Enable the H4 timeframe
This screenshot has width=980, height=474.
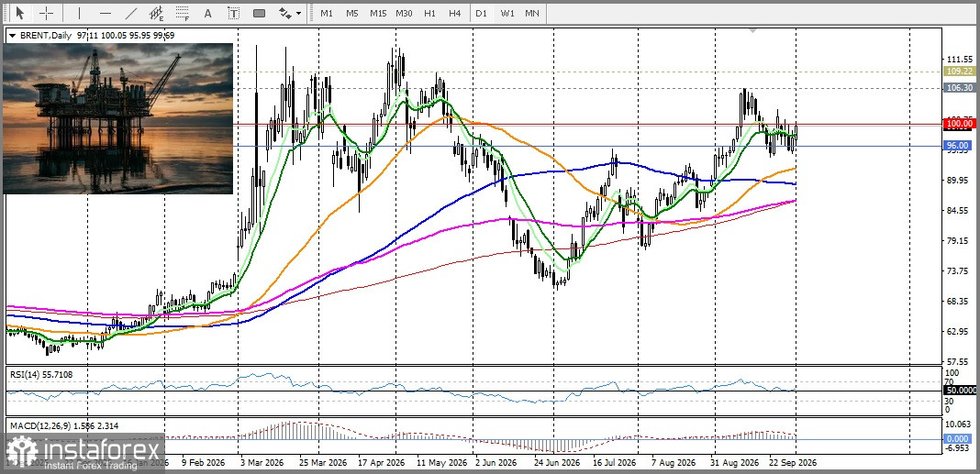454,13
